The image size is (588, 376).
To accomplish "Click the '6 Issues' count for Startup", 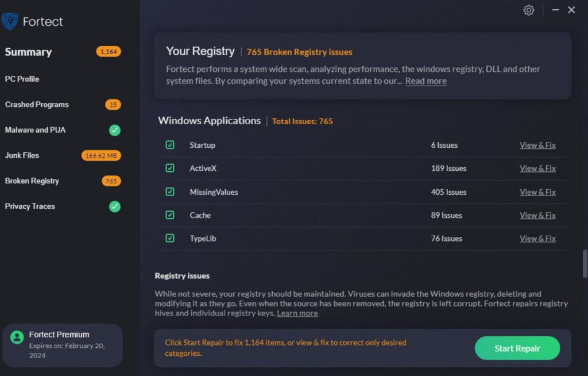I will pyautogui.click(x=444, y=145).
